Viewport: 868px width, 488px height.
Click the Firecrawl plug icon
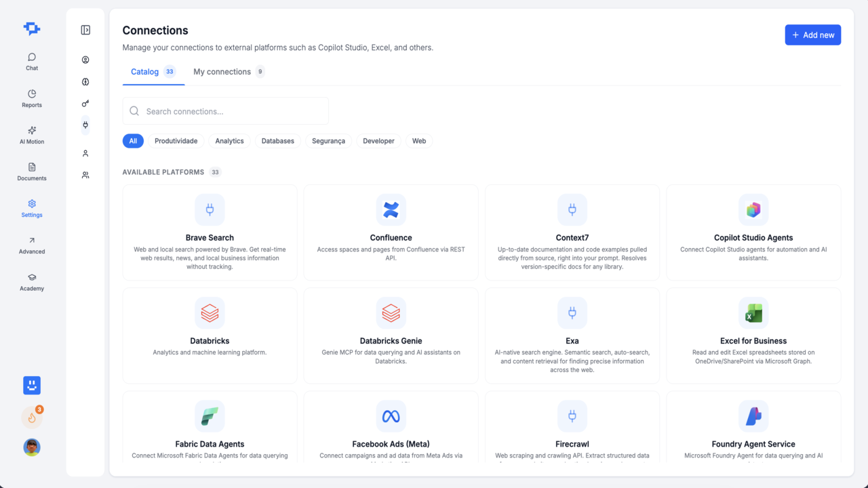[x=572, y=416]
